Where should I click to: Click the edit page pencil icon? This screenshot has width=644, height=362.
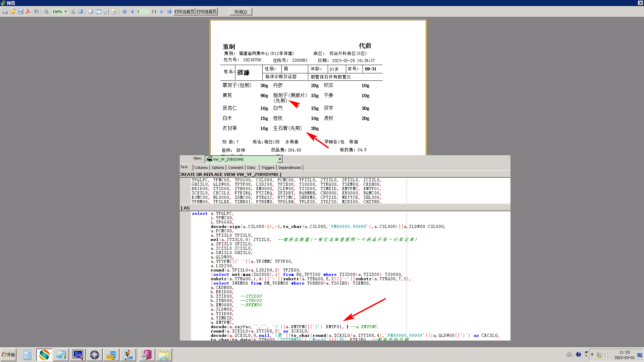[114, 12]
